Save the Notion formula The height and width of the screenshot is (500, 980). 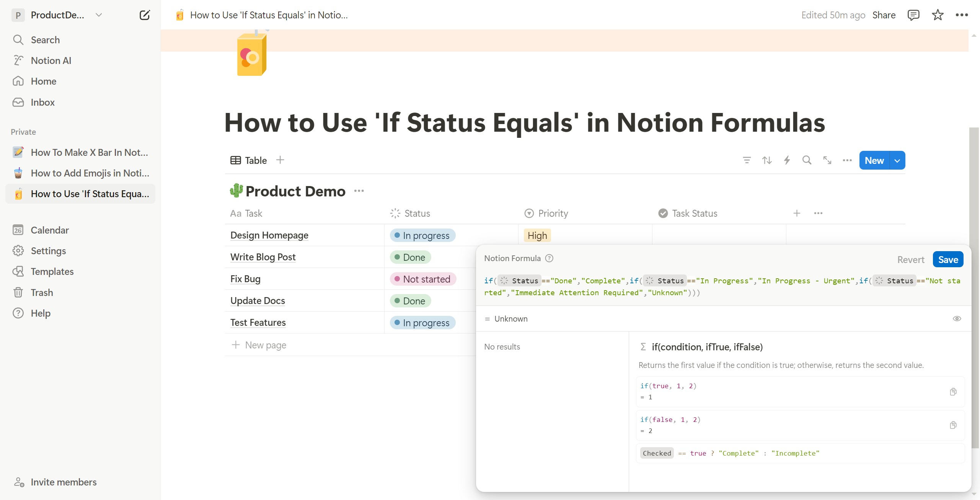point(948,260)
